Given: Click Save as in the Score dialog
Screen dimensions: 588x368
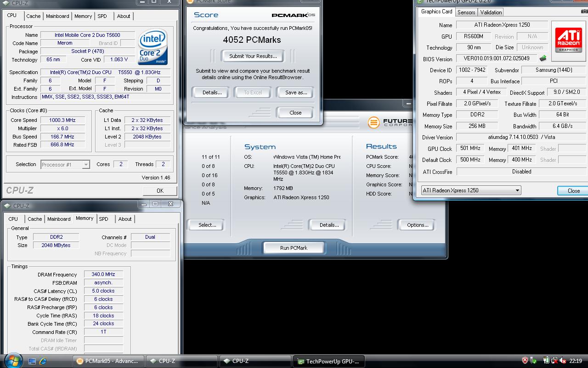Looking at the screenshot, I should click(296, 92).
